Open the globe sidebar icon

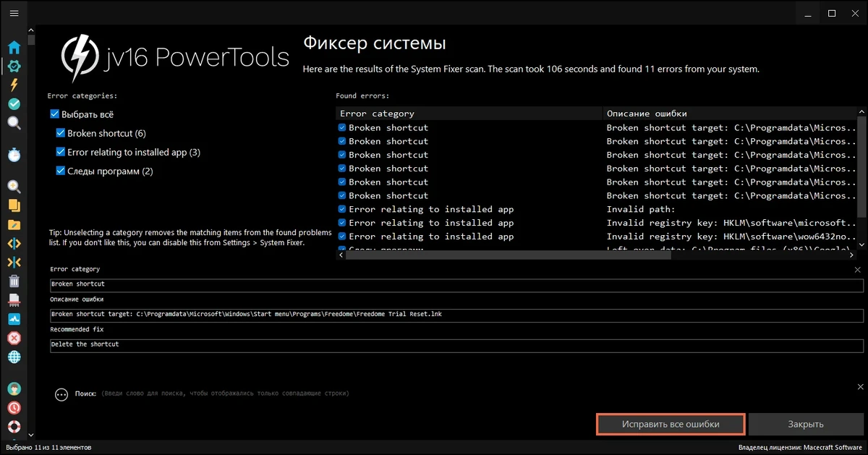coord(14,357)
